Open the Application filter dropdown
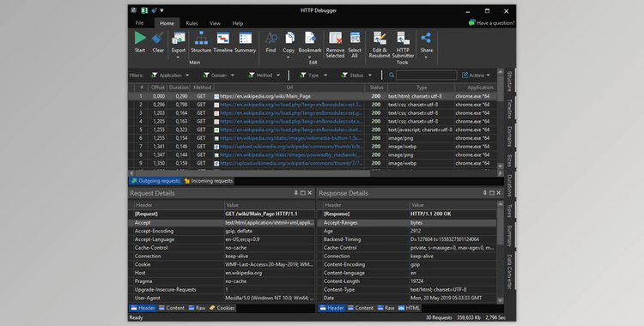 [x=170, y=75]
